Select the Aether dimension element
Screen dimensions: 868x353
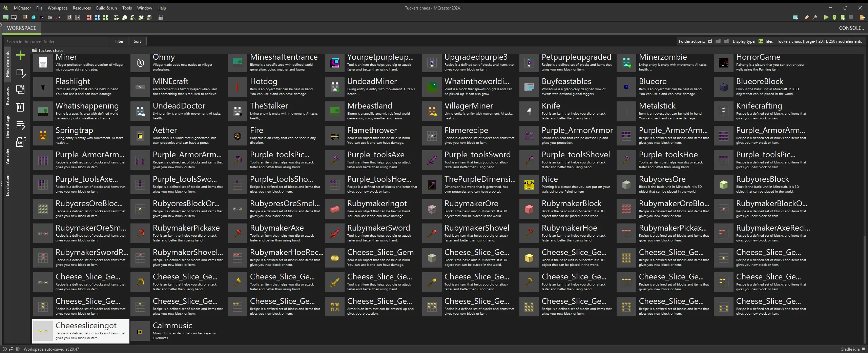(x=178, y=136)
